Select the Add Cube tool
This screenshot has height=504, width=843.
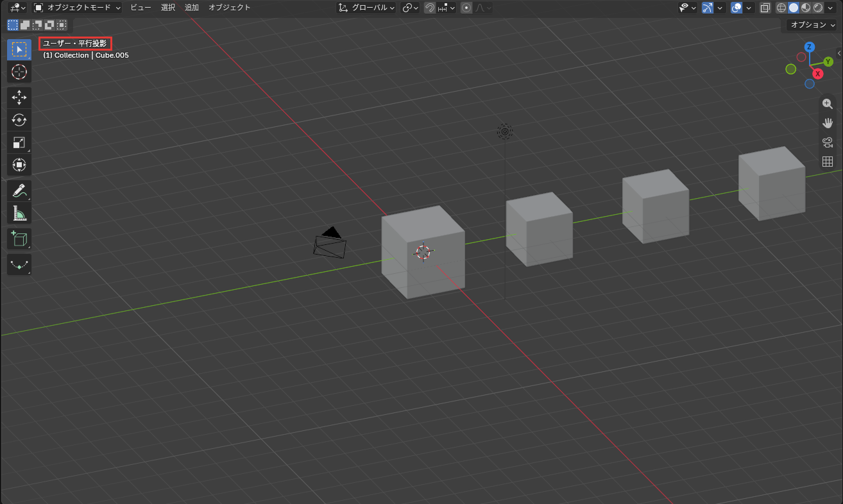[19, 239]
